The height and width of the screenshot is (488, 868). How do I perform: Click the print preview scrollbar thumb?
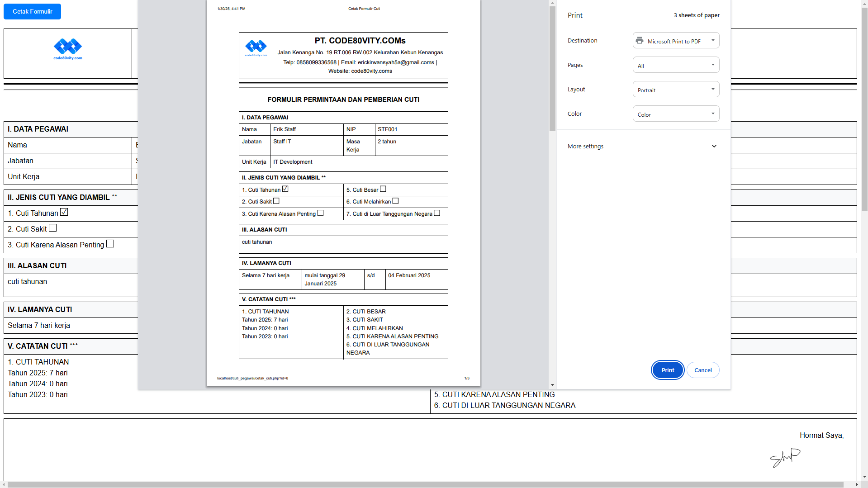552,69
